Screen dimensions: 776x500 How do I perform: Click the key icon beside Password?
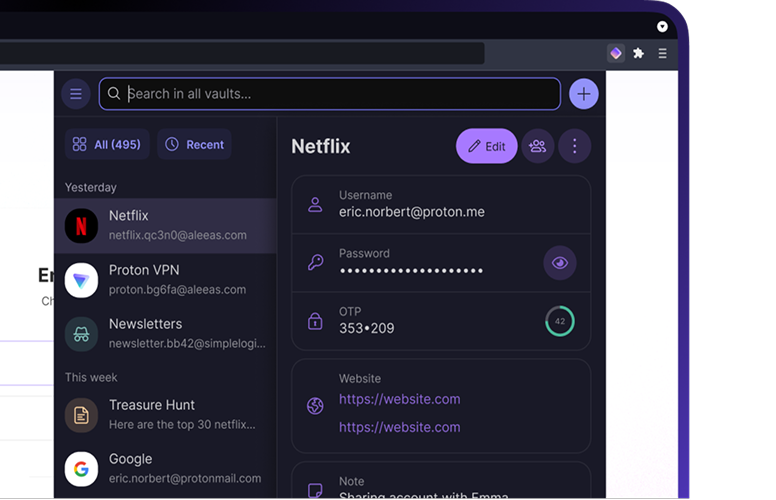coord(315,263)
